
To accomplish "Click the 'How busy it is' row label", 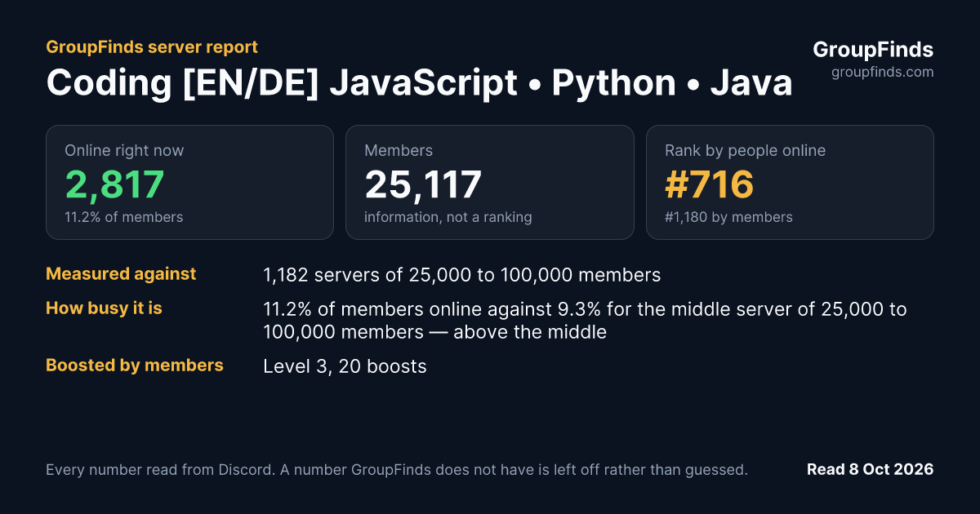I will (x=104, y=308).
